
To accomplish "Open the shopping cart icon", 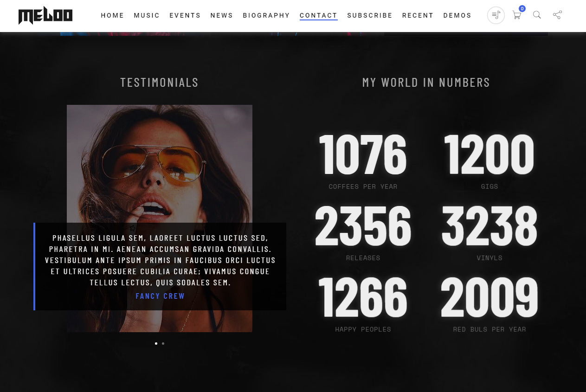I will point(516,15).
